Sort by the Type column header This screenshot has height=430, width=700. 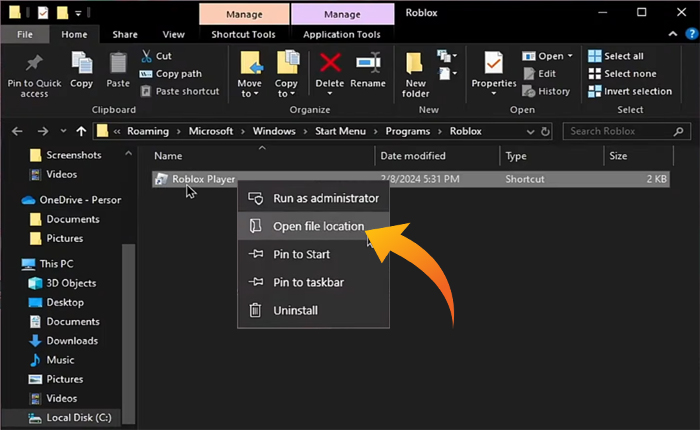[x=552, y=156]
